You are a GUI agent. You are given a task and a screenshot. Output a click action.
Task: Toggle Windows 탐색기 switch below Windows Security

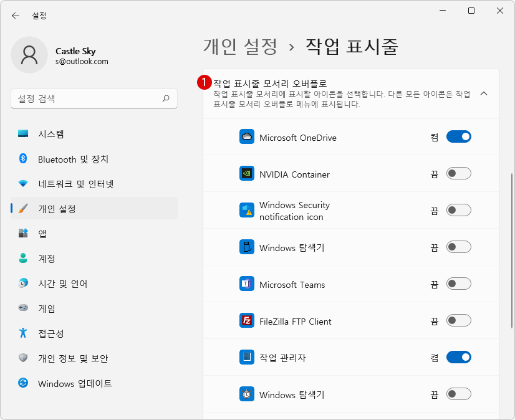coord(458,247)
